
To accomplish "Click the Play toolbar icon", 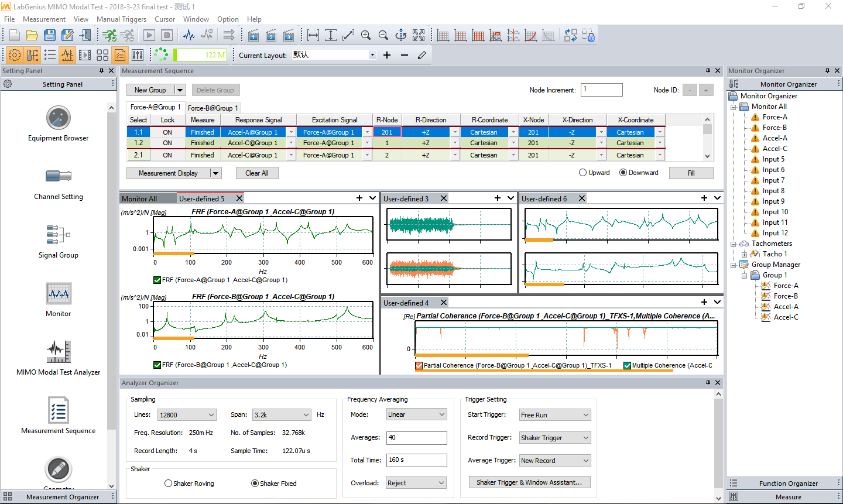I will 149,35.
